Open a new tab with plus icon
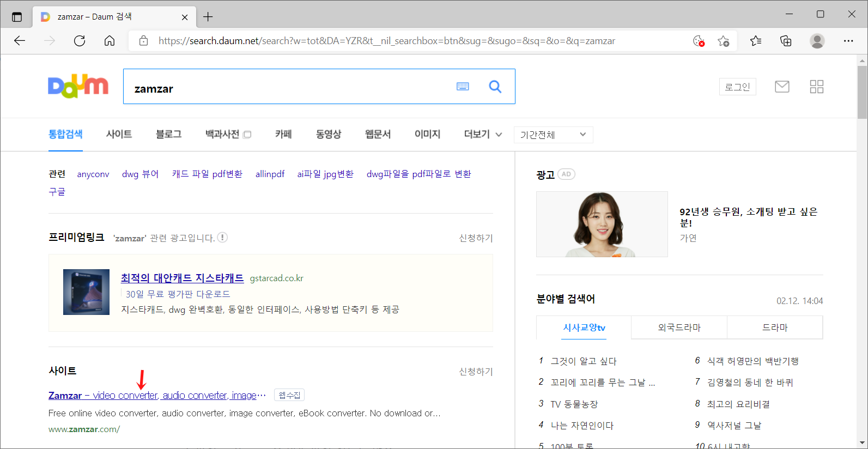868x449 pixels. tap(208, 17)
